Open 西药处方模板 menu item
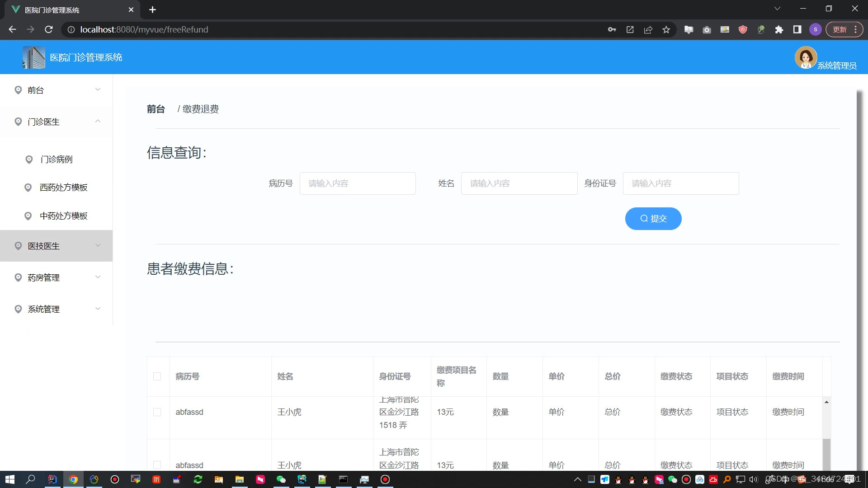The height and width of the screenshot is (488, 868). (x=63, y=188)
